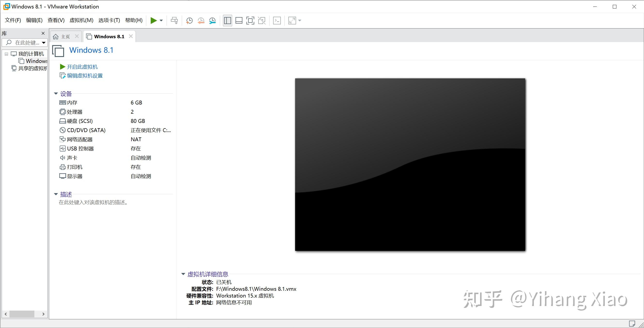Show the thumbnail bar at the bottom
The height and width of the screenshot is (328, 644).
[239, 20]
